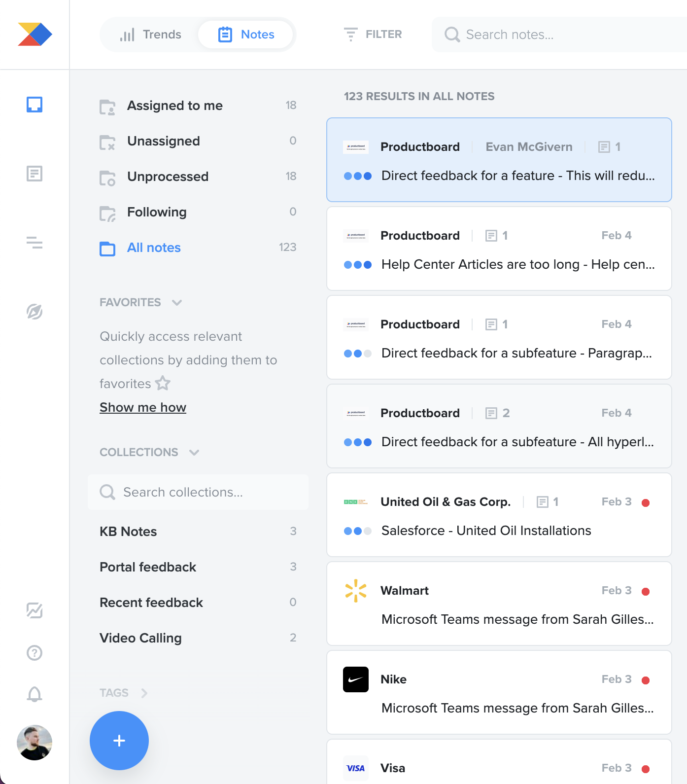Select the Unassigned folder
Image resolution: width=687 pixels, height=784 pixels.
(198, 141)
